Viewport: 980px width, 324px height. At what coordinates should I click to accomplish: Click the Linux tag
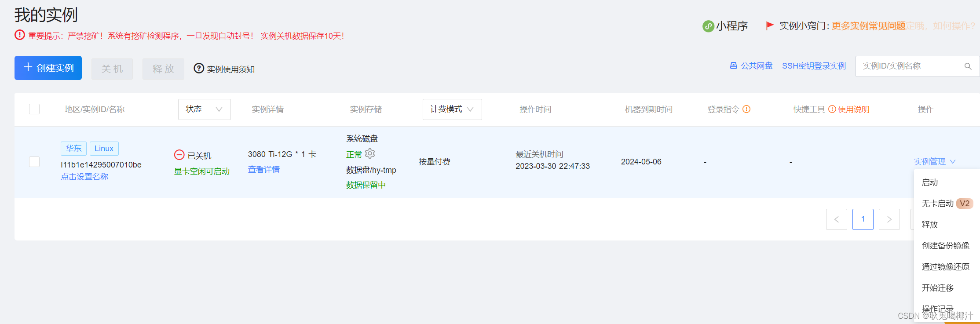point(104,149)
